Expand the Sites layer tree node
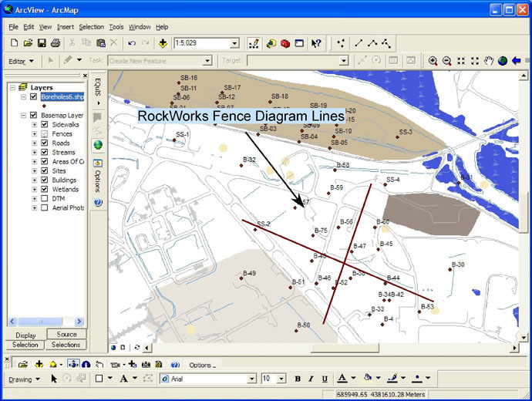The height and width of the screenshot is (401, 532). pyautogui.click(x=34, y=171)
